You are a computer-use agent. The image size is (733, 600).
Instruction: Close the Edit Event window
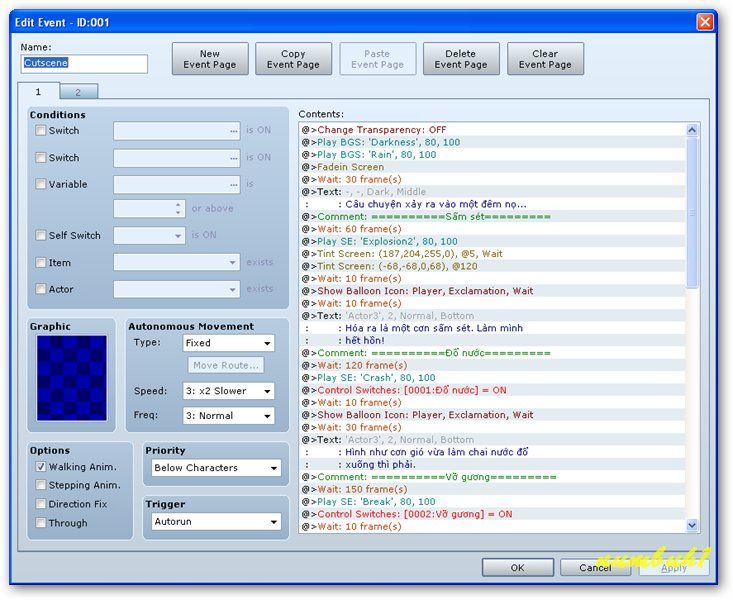[x=705, y=22]
